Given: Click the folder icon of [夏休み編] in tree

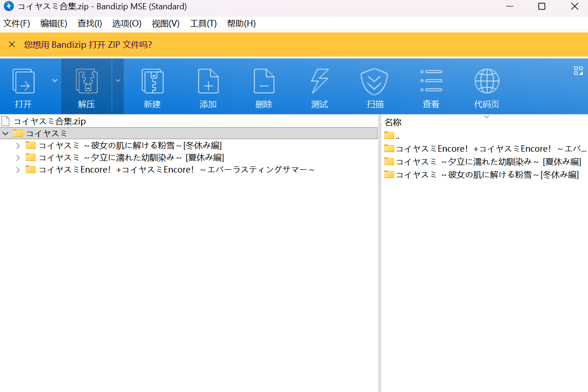Looking at the screenshot, I should click(31, 157).
